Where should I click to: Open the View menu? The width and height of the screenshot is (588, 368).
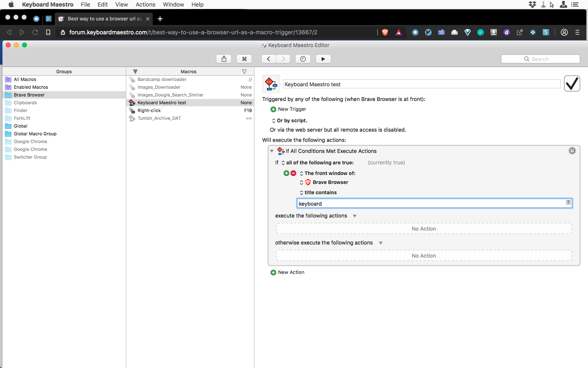pos(121,4)
